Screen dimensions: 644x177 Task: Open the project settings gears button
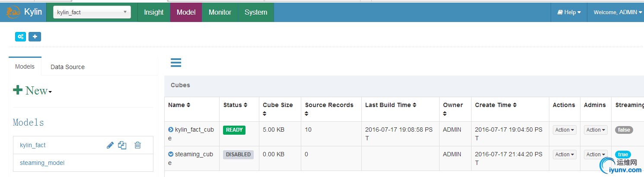click(x=21, y=37)
